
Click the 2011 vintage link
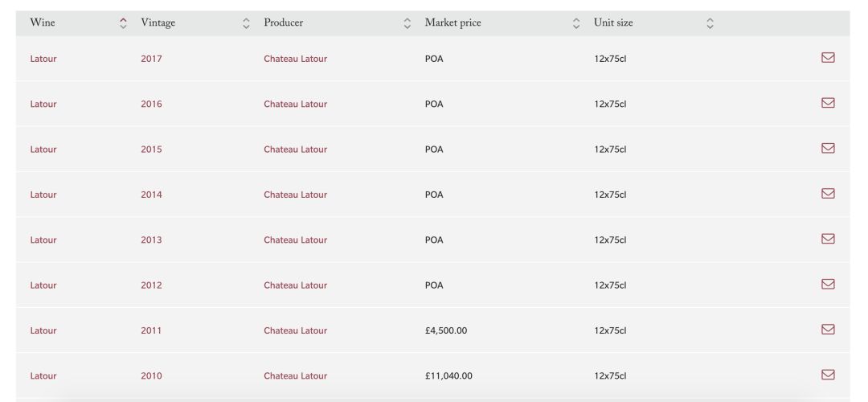pyautogui.click(x=151, y=330)
